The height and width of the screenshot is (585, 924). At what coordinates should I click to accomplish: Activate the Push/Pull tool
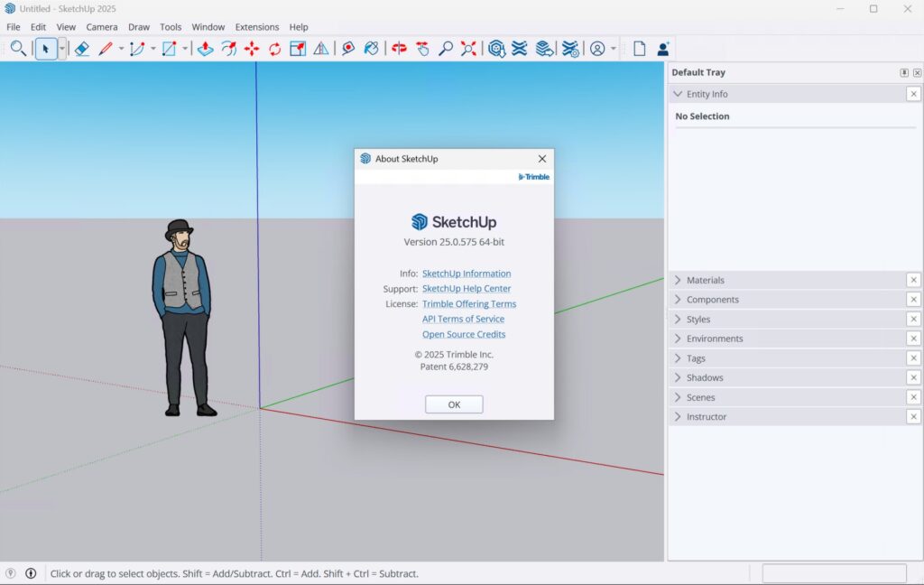(x=205, y=49)
